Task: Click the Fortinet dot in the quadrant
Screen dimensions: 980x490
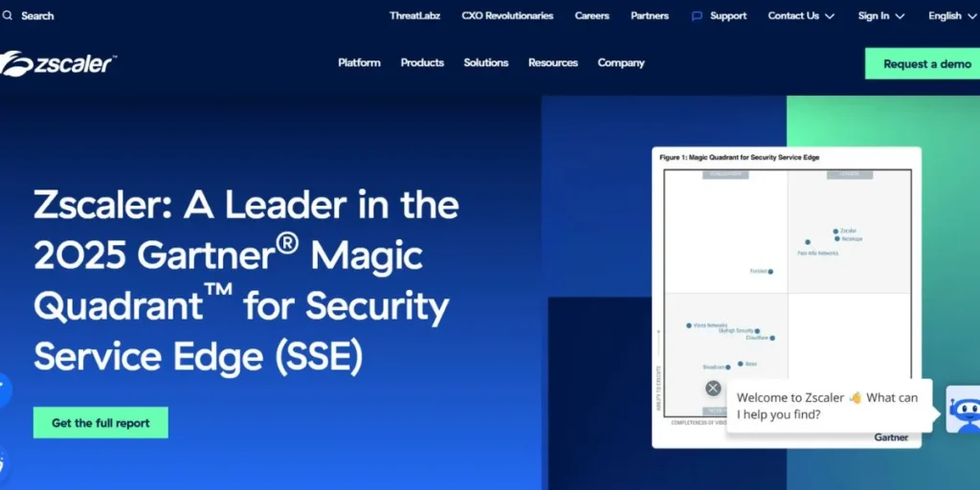Action: pos(770,271)
